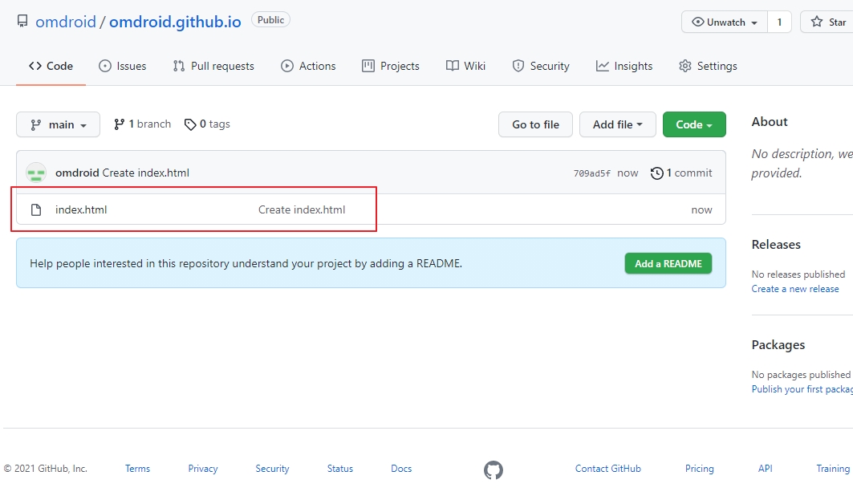View the 0 tags link
The image size is (853, 504).
pos(207,124)
